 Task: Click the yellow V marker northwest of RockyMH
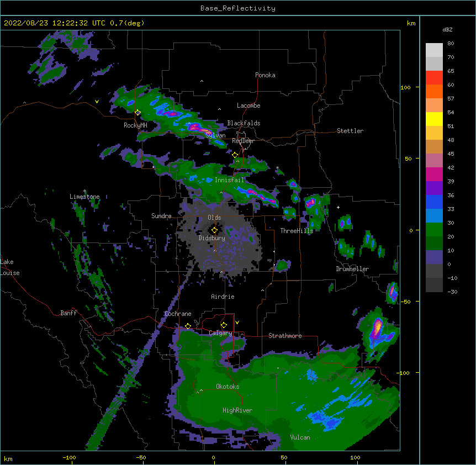coord(97,102)
